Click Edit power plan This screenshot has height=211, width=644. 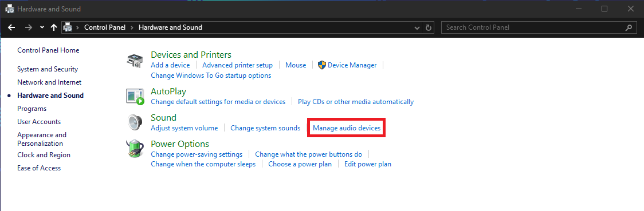(x=368, y=164)
